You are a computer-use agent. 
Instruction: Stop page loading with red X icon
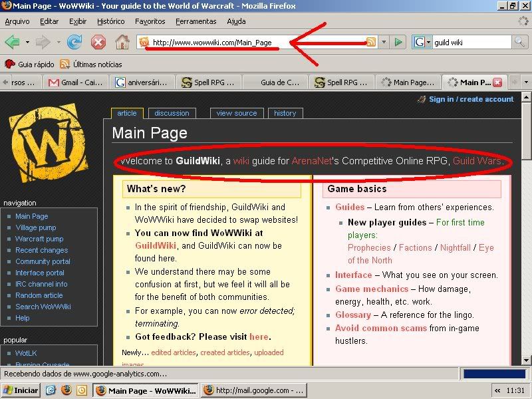98,43
